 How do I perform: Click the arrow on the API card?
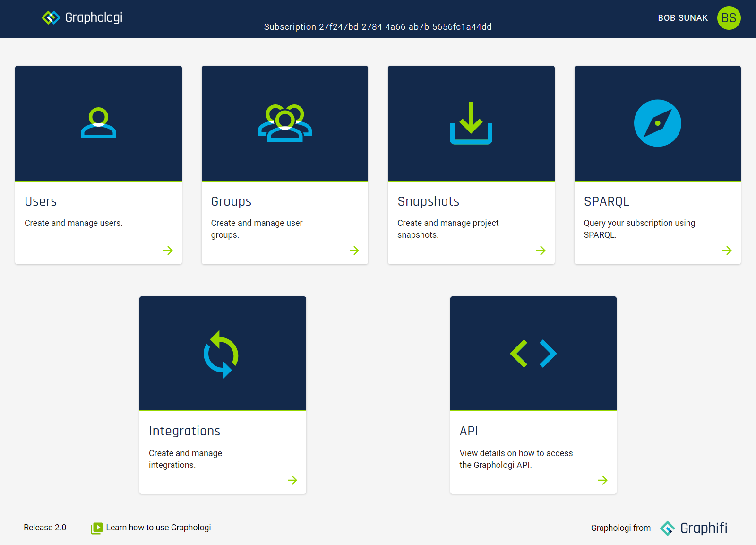click(x=603, y=480)
